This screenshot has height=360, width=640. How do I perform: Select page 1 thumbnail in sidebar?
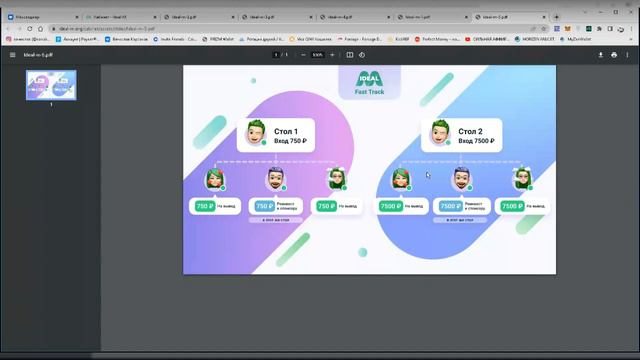point(51,85)
